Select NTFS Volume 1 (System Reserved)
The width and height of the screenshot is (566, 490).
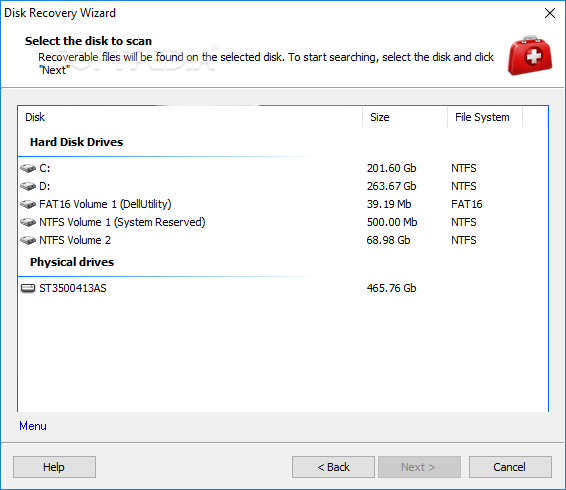[x=283, y=222]
